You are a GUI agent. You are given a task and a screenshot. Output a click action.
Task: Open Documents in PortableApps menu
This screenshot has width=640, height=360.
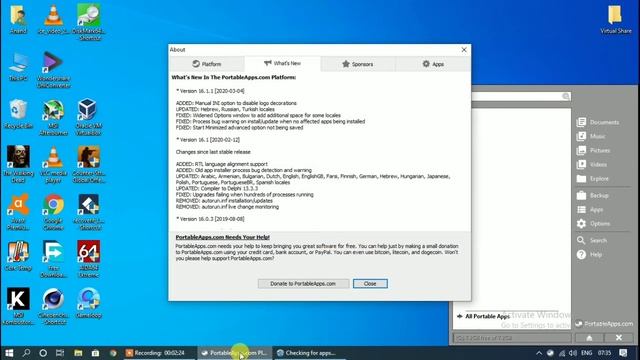pyautogui.click(x=598, y=122)
